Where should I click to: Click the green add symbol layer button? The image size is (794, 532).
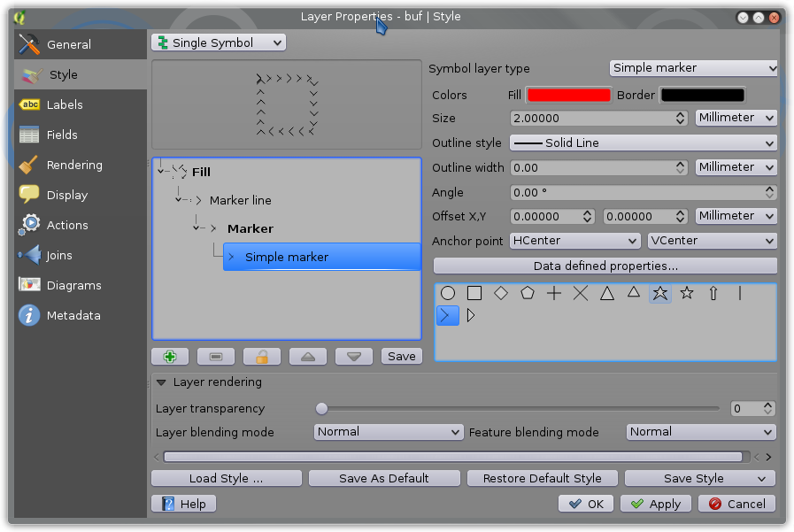170,356
